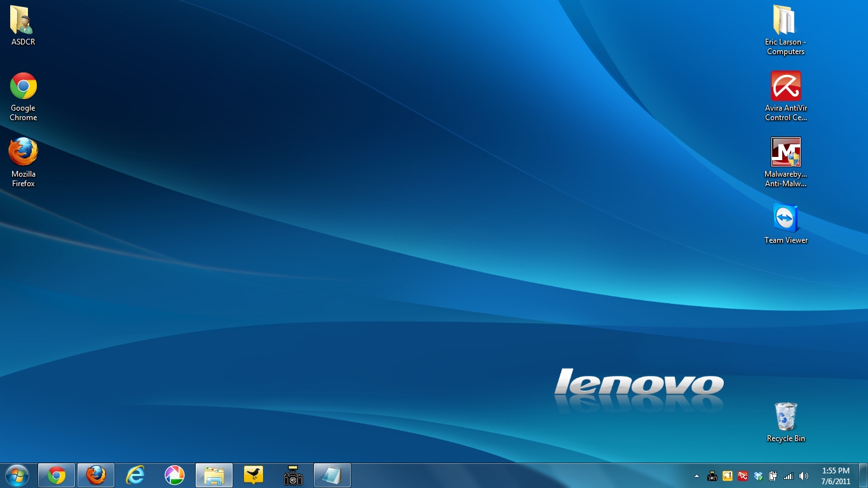Select the Recycle Bin icon
This screenshot has height=488, width=868.
pyautogui.click(x=785, y=423)
